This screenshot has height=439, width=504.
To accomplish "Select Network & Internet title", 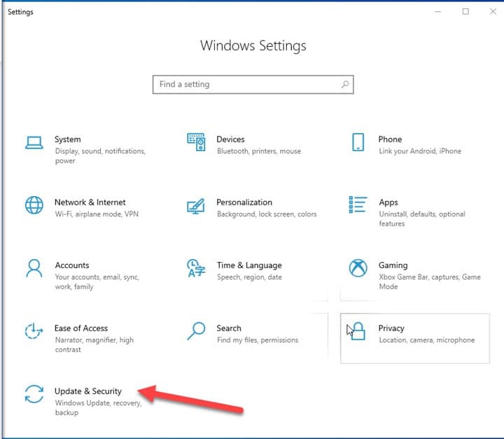I will tap(90, 202).
